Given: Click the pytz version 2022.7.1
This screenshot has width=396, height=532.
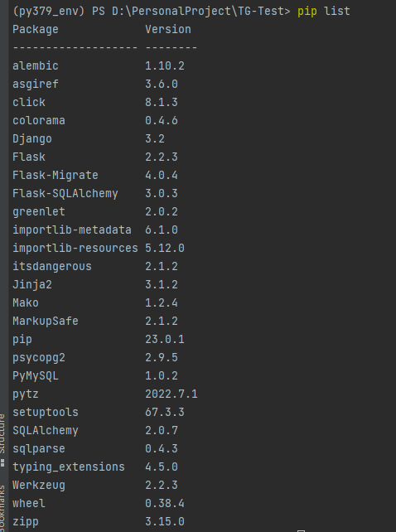Looking at the screenshot, I should pos(171,394).
